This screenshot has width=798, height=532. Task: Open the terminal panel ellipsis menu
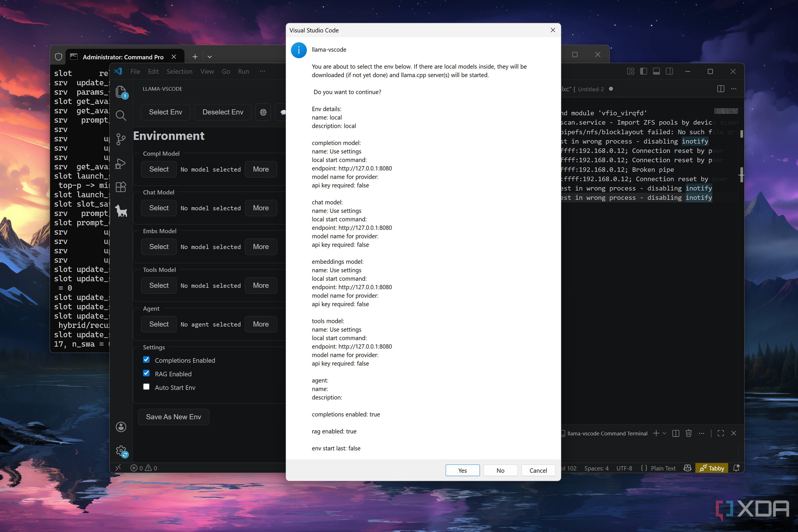(x=701, y=433)
